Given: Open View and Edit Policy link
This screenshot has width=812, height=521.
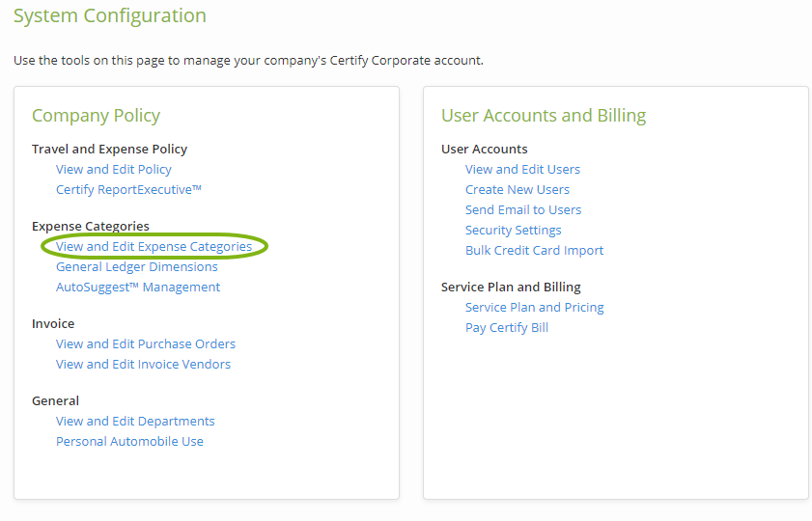Looking at the screenshot, I should (x=113, y=169).
